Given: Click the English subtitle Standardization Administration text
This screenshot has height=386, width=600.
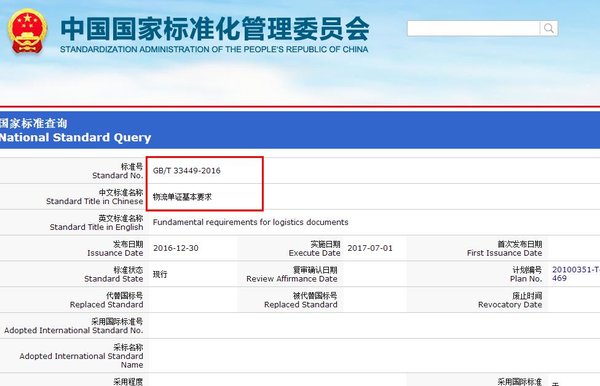Looking at the screenshot, I should (214, 49).
